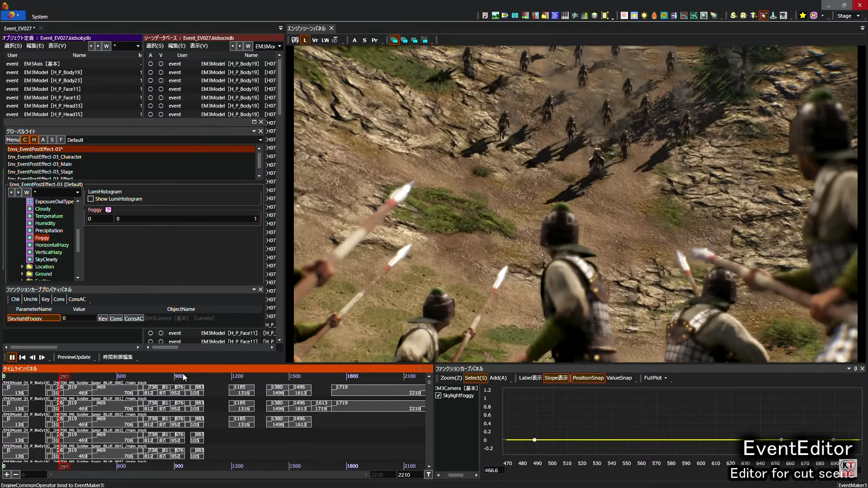Viewport: 868px width, 488px height.
Task: Click the camera tool toolbar icon
Action: pos(783,16)
